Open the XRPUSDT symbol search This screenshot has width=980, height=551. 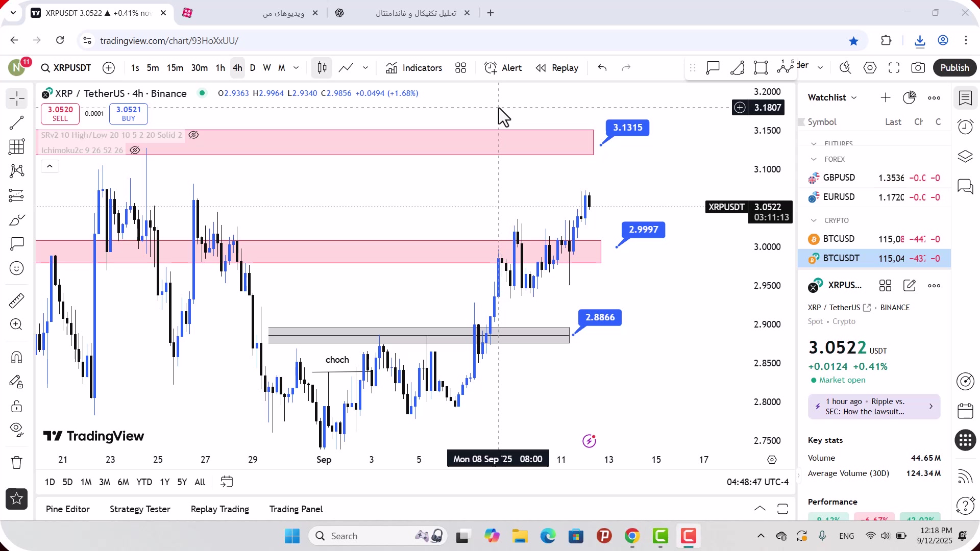click(66, 68)
